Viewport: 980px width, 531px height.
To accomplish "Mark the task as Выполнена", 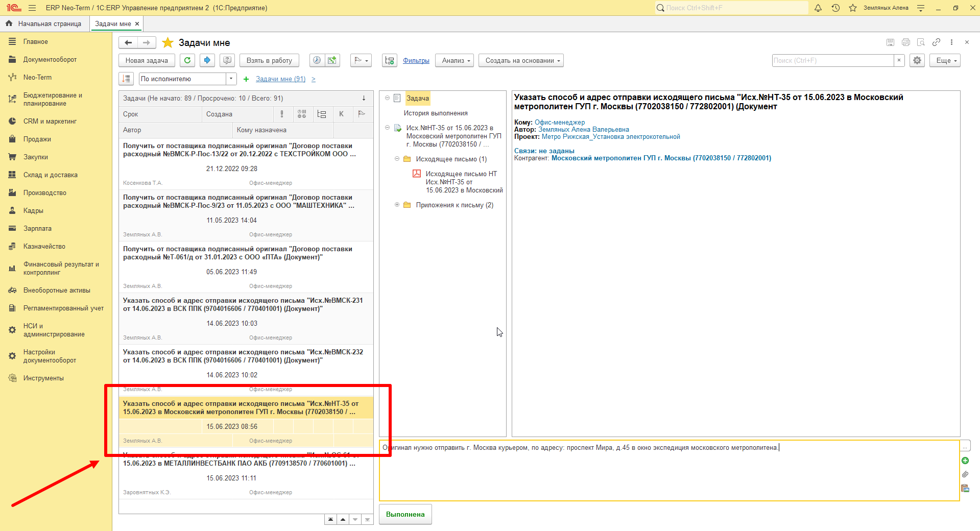I will click(x=405, y=514).
